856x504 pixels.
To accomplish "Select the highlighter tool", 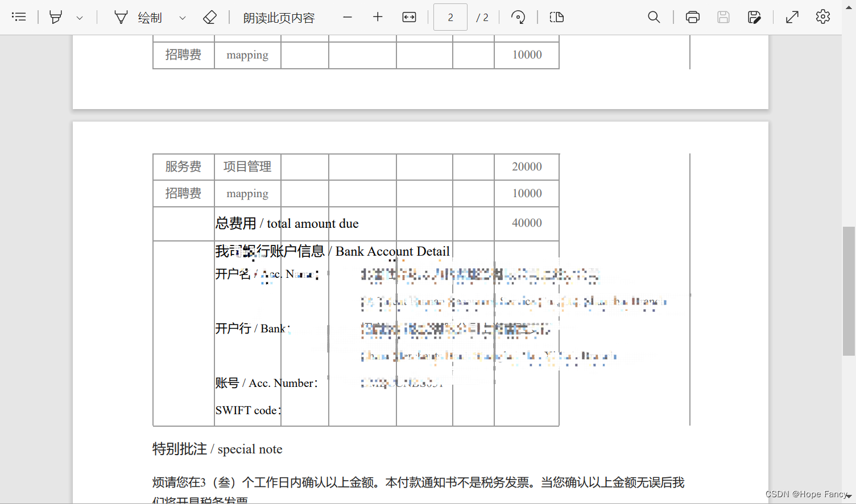I will pos(56,17).
